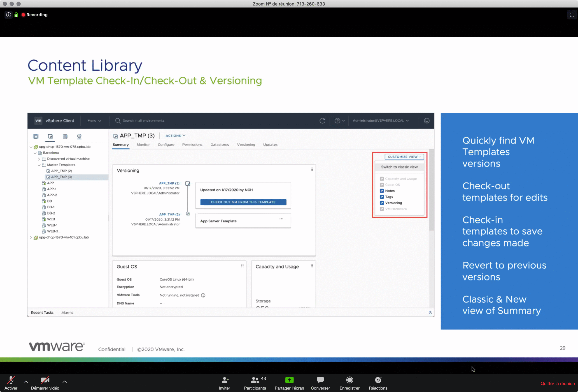Click the encryption lock icon

pos(16,15)
